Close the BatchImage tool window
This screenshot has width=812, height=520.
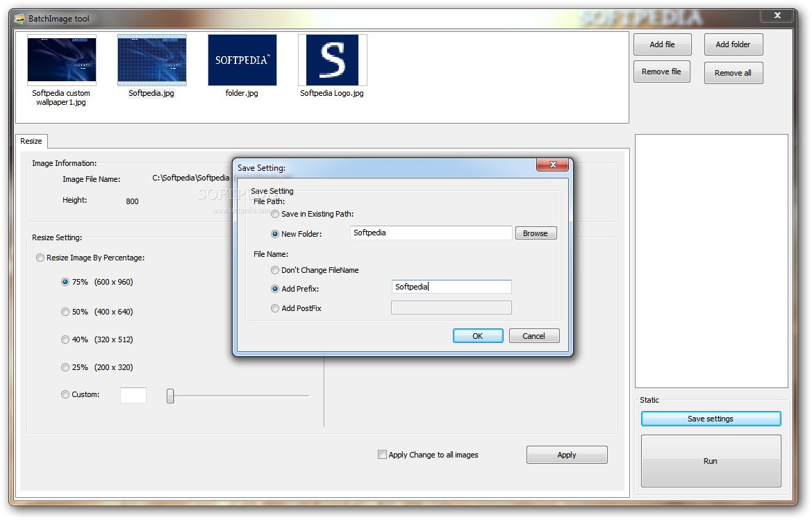(777, 15)
